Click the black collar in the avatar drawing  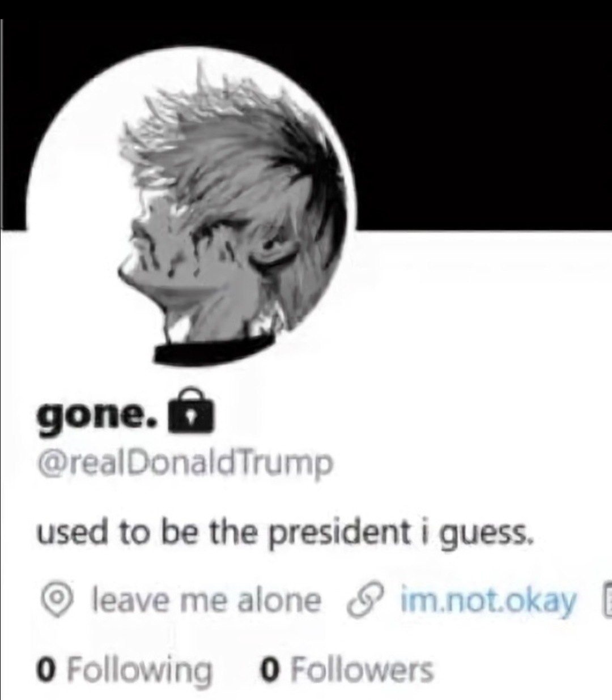coord(214,349)
